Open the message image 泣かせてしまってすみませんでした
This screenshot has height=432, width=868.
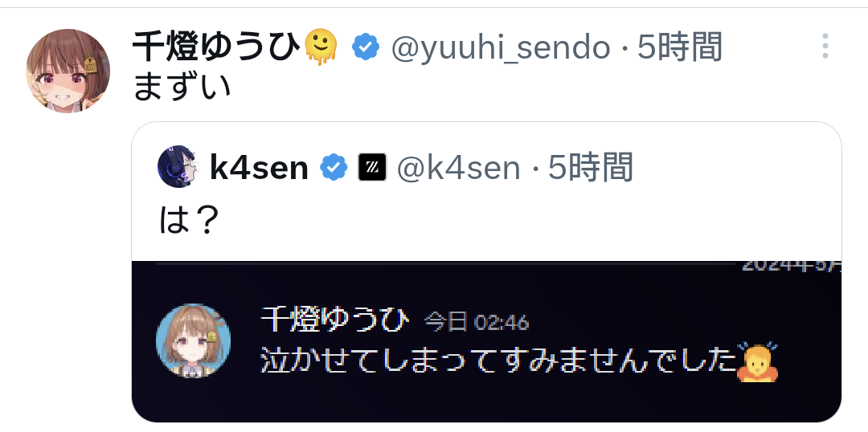click(x=486, y=341)
